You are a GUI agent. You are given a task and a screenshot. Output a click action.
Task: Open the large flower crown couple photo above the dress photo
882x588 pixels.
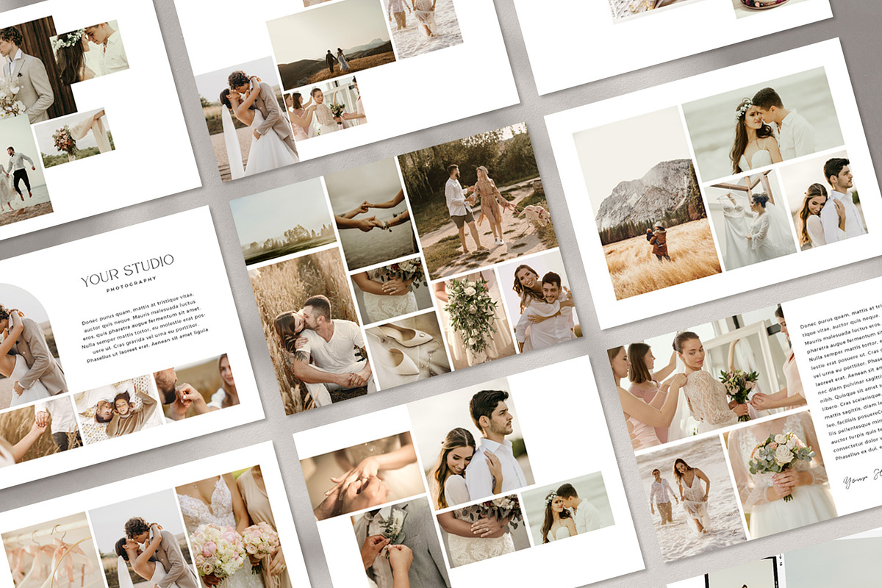(764, 123)
